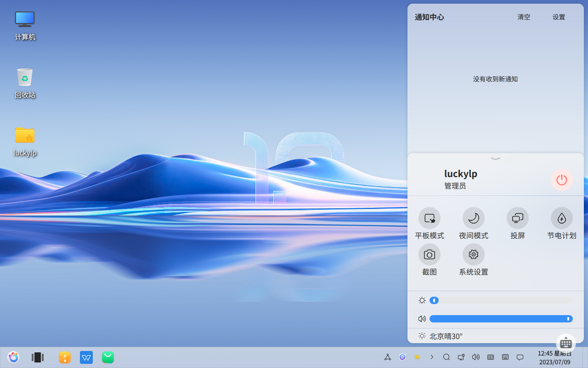Click the wired network tray icon
The width and height of the screenshot is (588, 368).
tap(461, 357)
